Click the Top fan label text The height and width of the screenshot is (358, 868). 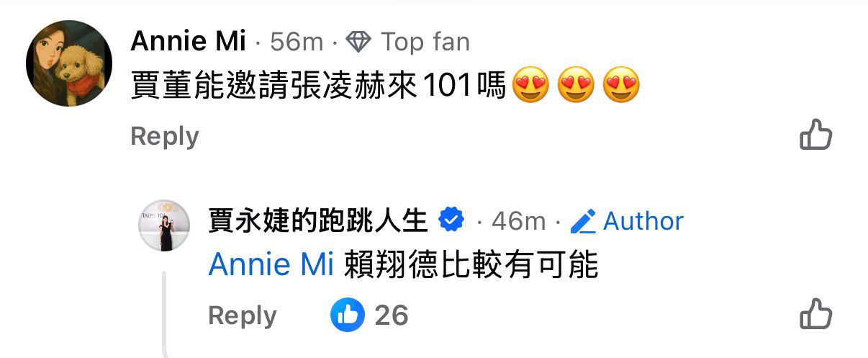click(x=425, y=42)
